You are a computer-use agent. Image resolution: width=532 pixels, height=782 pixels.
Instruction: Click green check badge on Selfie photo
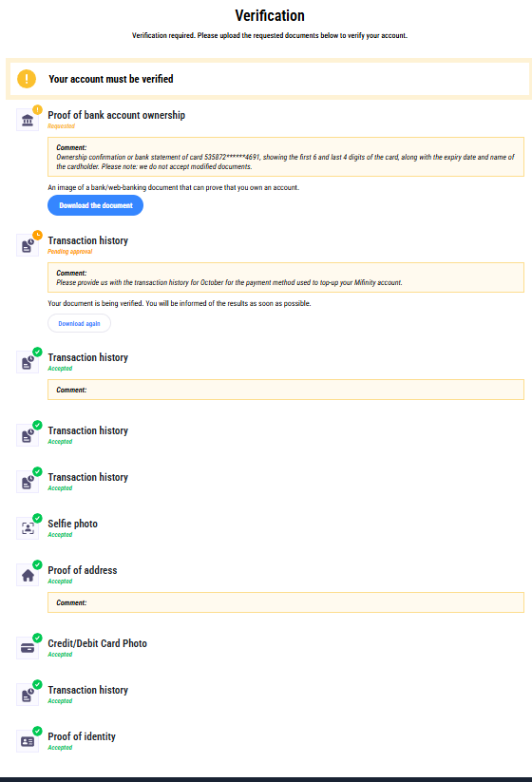click(37, 518)
